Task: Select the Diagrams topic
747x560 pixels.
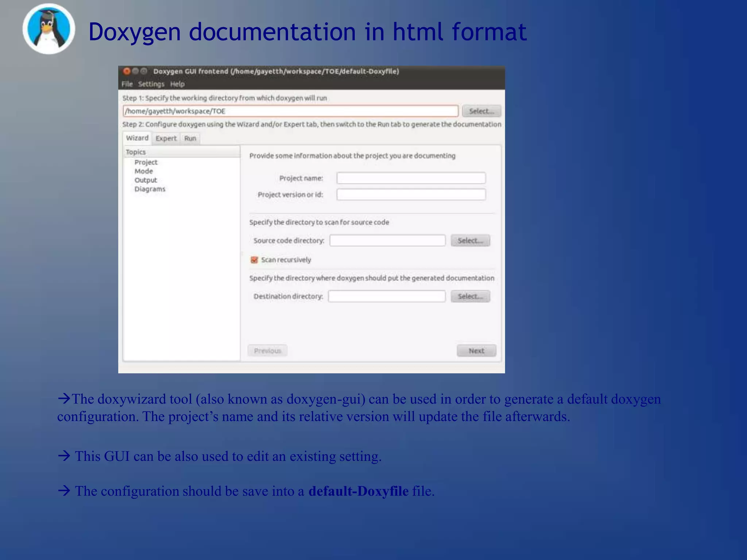Action: click(150, 189)
